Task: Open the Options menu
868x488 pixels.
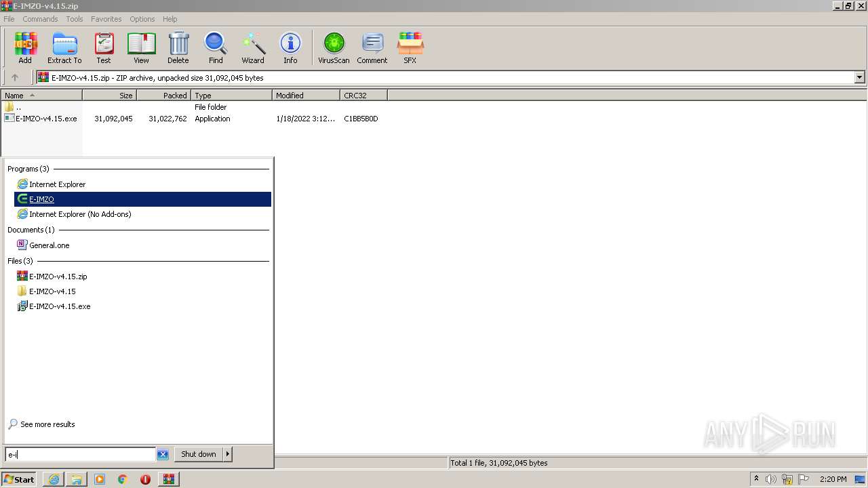Action: tap(142, 19)
